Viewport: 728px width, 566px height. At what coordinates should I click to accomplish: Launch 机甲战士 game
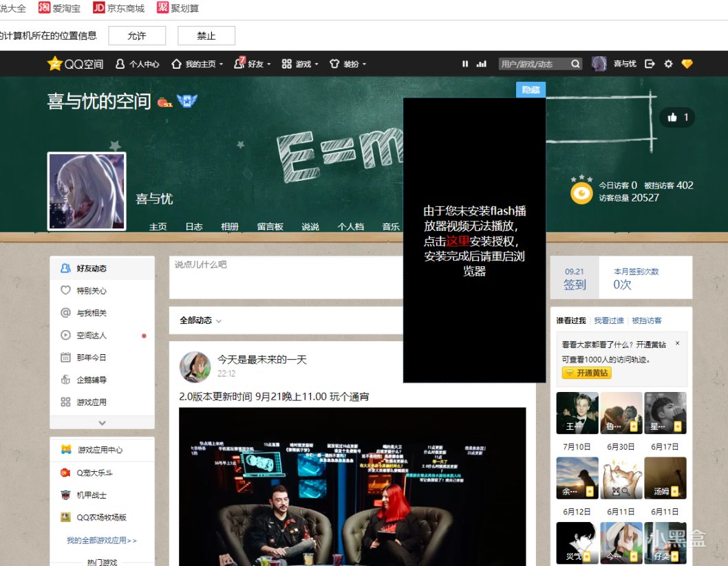point(84,495)
